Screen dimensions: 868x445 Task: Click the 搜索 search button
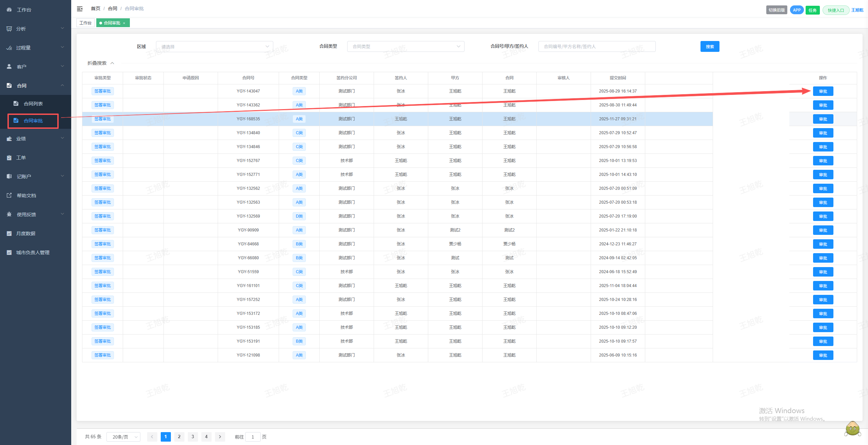[710, 47]
